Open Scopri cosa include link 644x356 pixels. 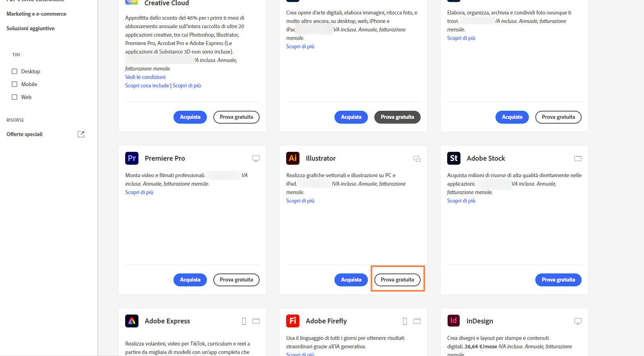[147, 85]
